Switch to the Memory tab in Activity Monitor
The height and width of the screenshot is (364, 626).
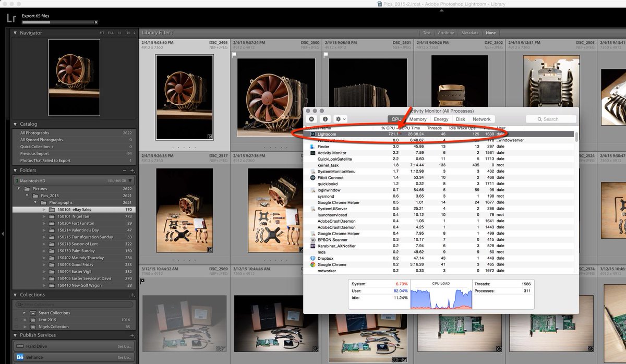[x=418, y=119]
